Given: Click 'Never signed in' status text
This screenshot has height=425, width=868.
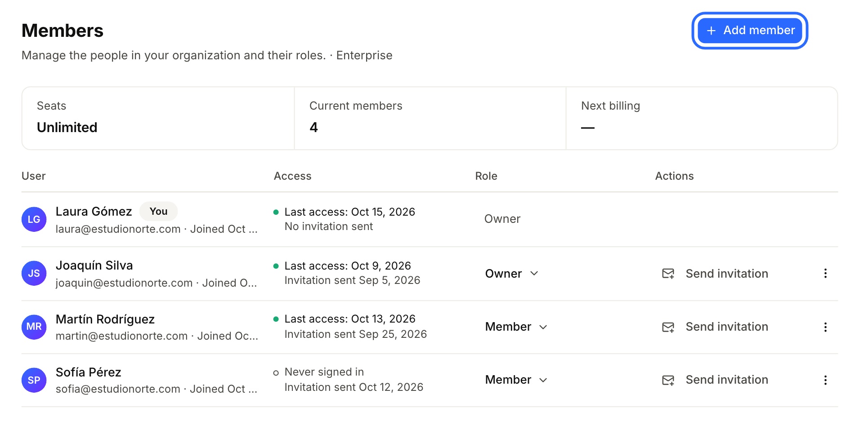Looking at the screenshot, I should point(324,372).
